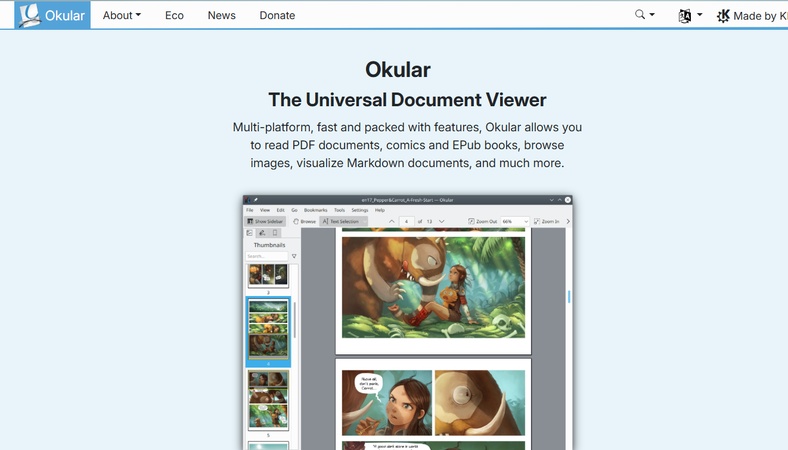This screenshot has width=788, height=450.
Task: Go to the Eco page
Action: coord(174,16)
